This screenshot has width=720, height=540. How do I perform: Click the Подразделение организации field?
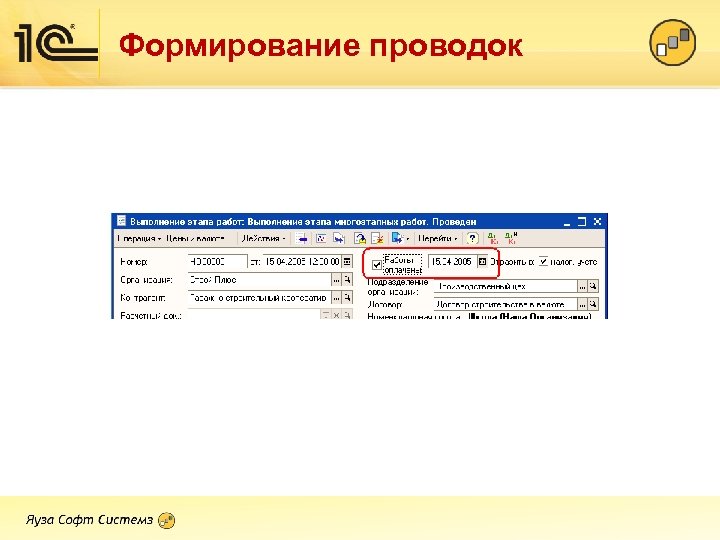click(506, 287)
